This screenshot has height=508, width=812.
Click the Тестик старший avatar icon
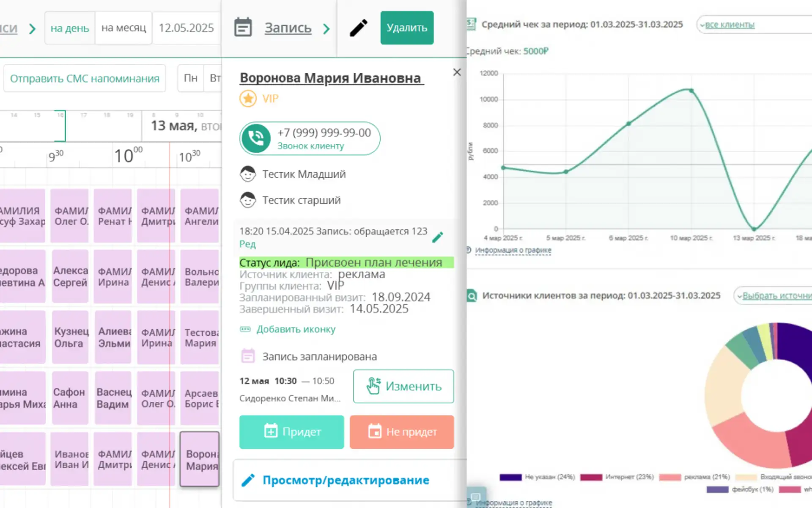(x=248, y=200)
